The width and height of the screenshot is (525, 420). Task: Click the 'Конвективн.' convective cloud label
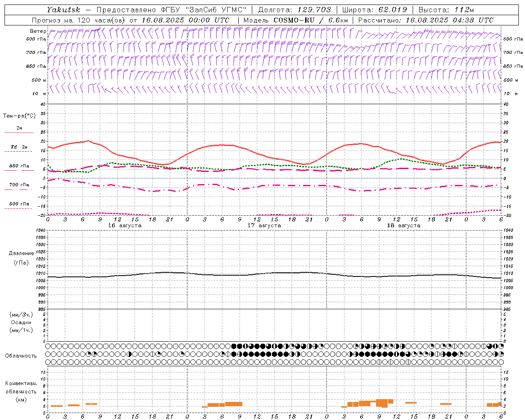pos(21,383)
